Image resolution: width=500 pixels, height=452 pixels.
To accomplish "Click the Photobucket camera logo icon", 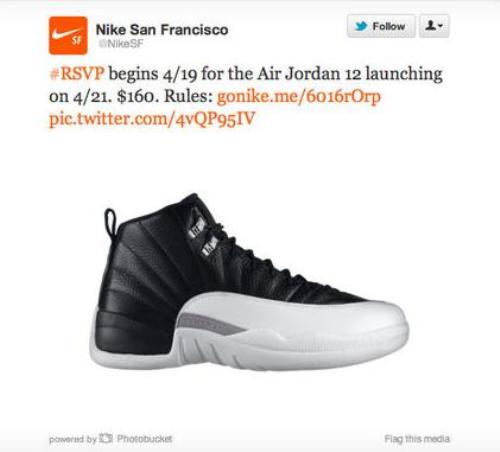I will [x=106, y=438].
